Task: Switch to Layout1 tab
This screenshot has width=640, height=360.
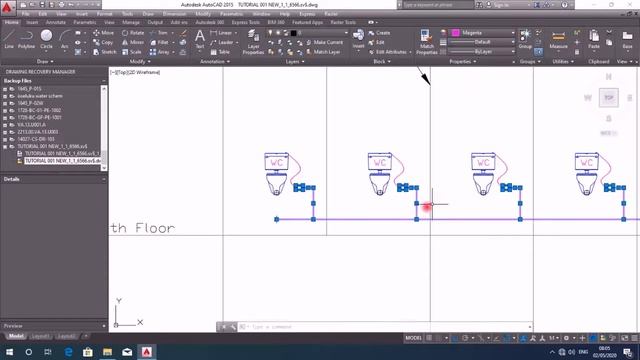Action: tap(40, 336)
